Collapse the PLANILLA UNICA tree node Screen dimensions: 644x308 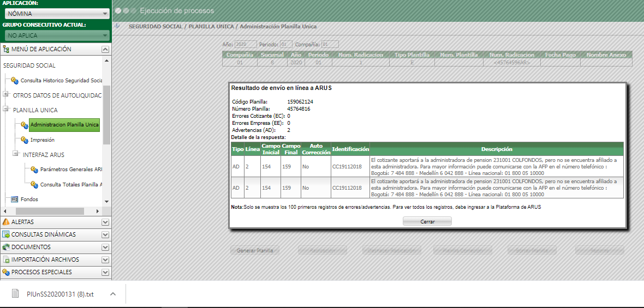click(x=6, y=109)
